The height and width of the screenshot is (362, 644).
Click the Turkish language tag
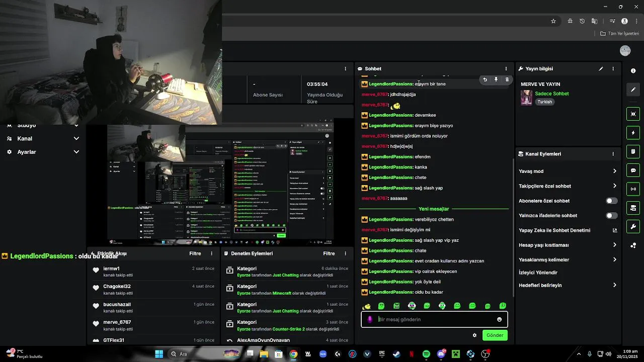click(544, 102)
